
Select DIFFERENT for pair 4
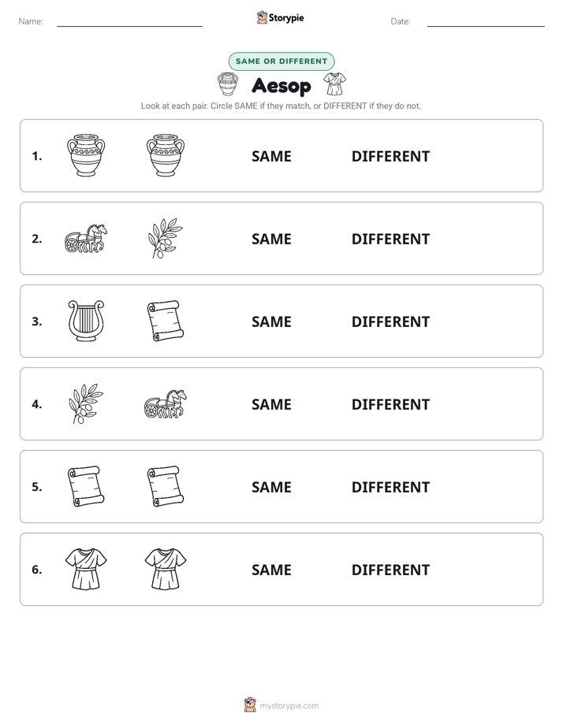[390, 404]
